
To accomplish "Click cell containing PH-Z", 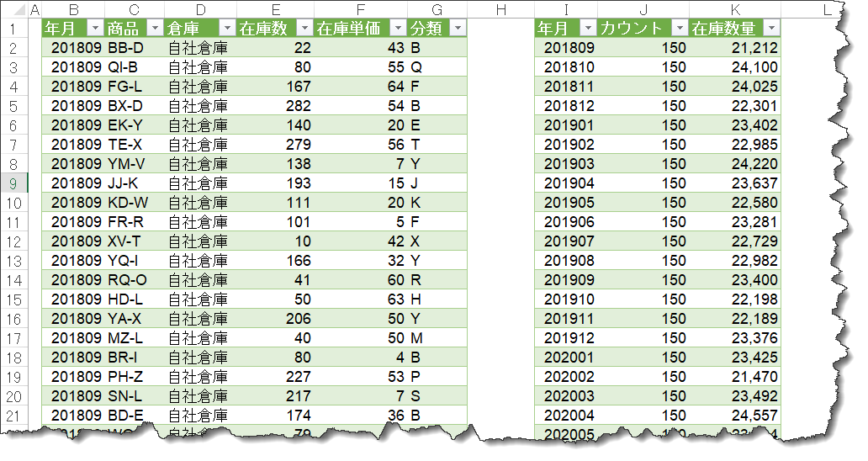I will coord(134,377).
